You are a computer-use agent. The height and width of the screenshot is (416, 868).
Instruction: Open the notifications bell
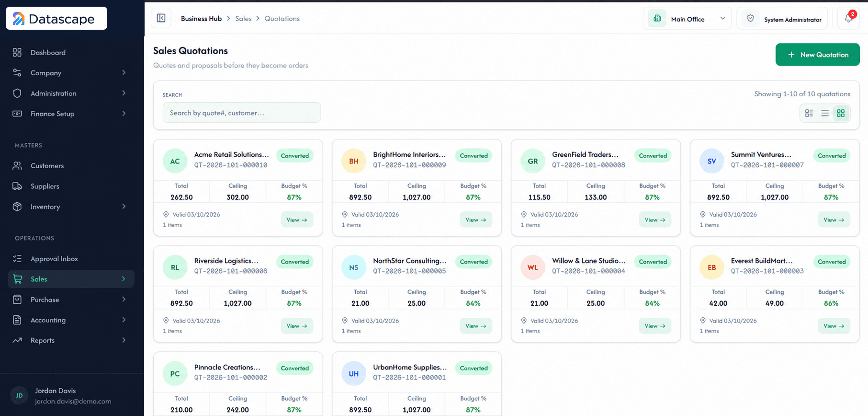848,18
